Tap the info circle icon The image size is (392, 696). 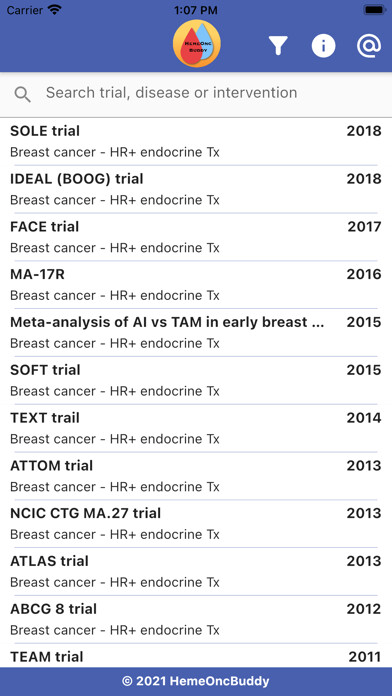[x=323, y=45]
